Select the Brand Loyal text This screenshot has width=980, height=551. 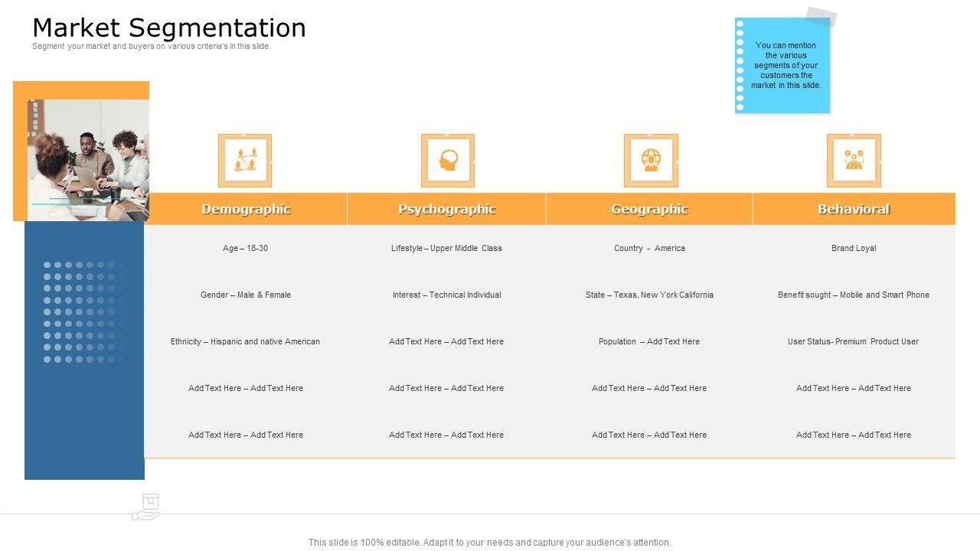[854, 248]
